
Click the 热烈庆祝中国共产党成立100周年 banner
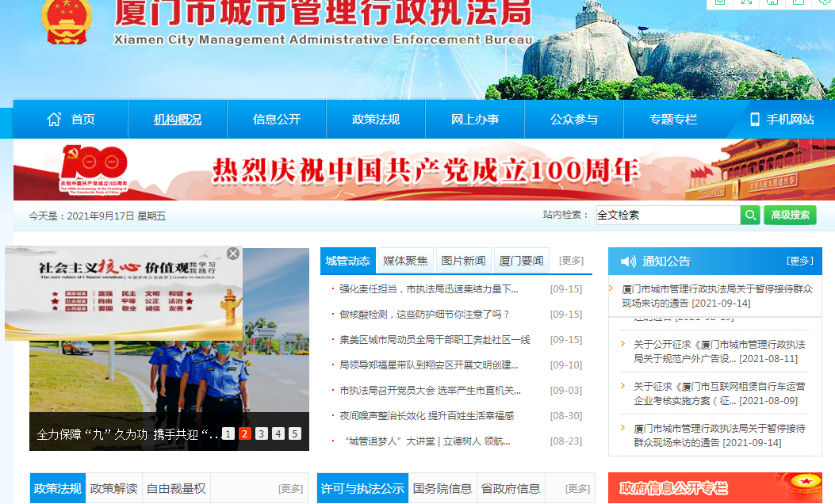(424, 170)
